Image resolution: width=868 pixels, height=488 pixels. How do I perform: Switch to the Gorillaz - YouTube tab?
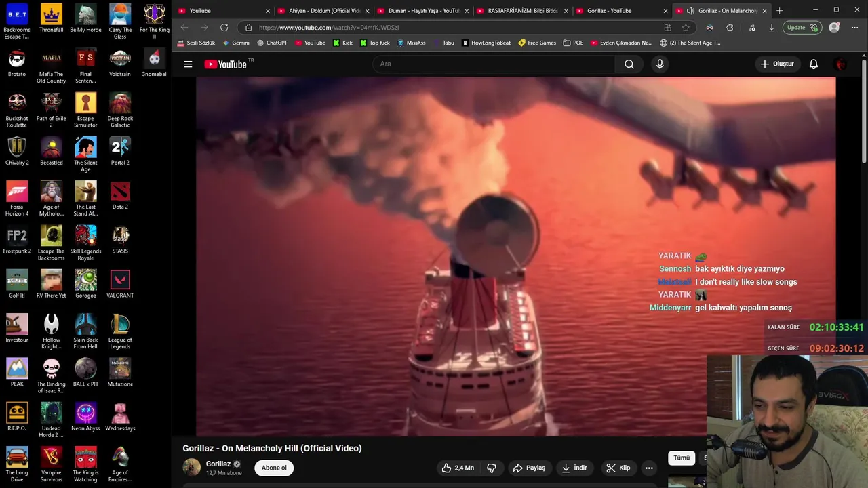(x=623, y=11)
